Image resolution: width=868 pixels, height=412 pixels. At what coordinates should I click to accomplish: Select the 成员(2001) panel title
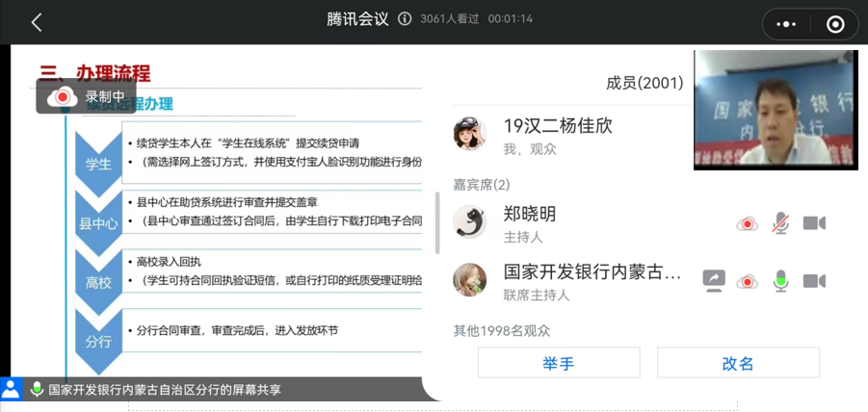click(644, 84)
